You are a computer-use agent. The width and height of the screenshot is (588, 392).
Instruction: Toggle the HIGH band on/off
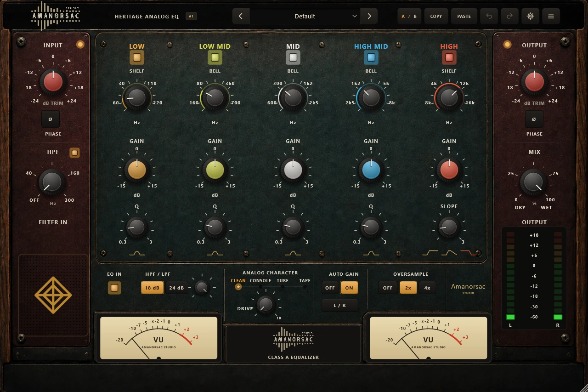(x=449, y=57)
